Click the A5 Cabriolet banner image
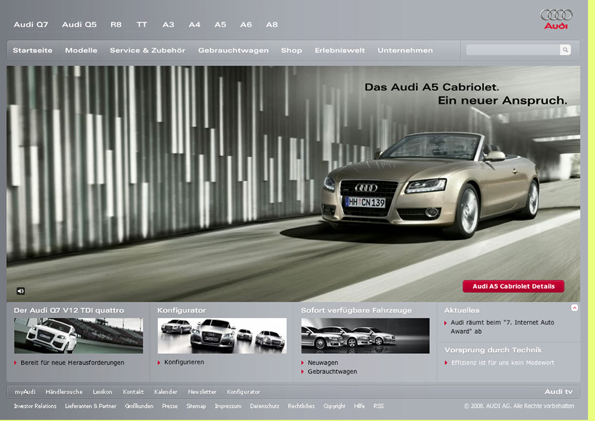 click(293, 184)
